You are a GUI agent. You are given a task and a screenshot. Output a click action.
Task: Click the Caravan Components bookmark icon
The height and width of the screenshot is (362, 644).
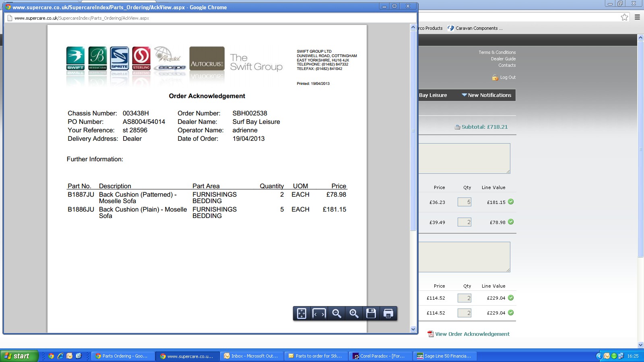[451, 28]
